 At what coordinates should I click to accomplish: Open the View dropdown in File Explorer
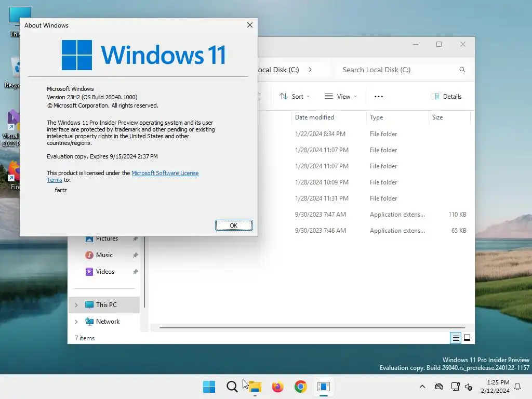pos(341,96)
